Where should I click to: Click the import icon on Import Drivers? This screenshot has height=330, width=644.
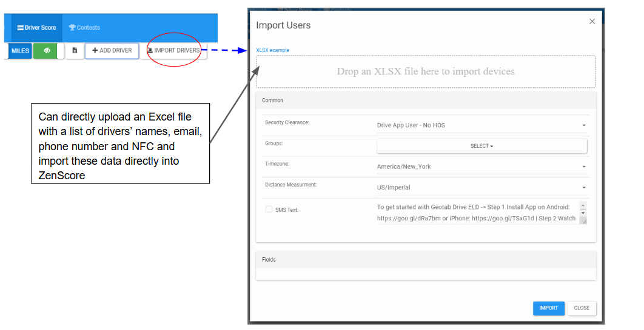150,51
